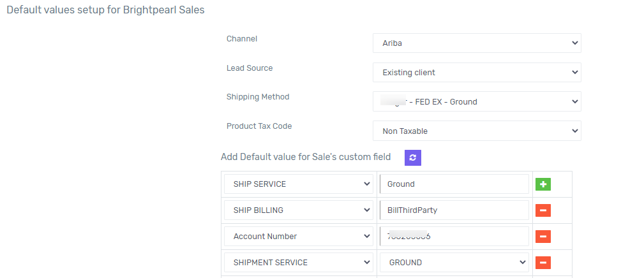The height and width of the screenshot is (278, 644).
Task: Click the Ground text input field
Action: (x=454, y=184)
